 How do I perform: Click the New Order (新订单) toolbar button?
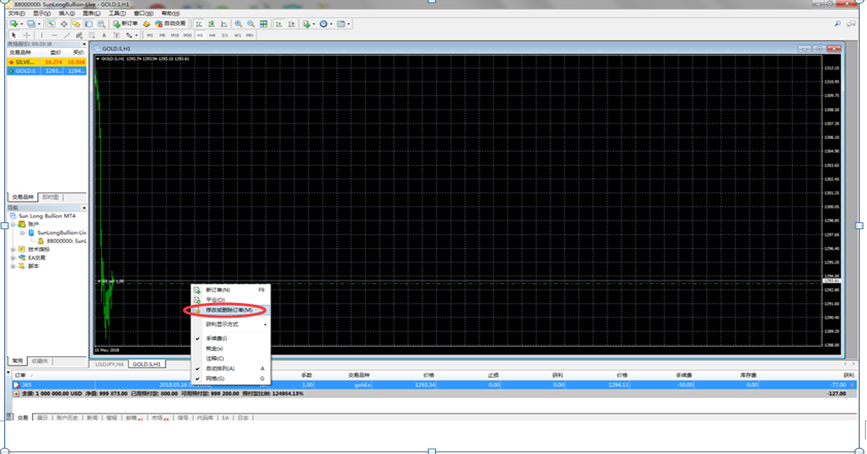pos(127,23)
